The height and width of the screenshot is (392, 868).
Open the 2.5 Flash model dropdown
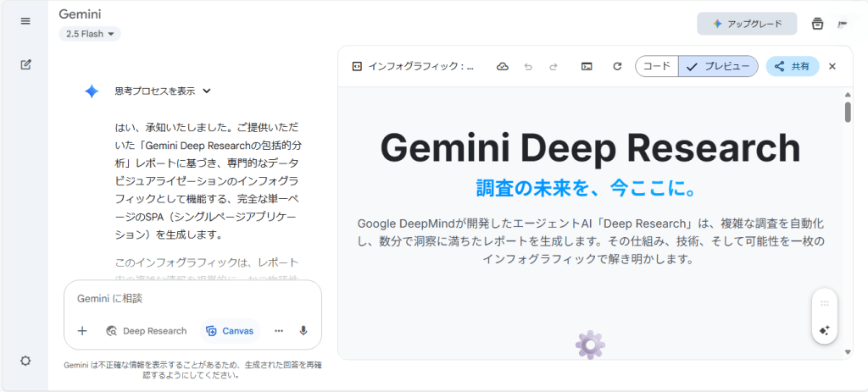[90, 34]
